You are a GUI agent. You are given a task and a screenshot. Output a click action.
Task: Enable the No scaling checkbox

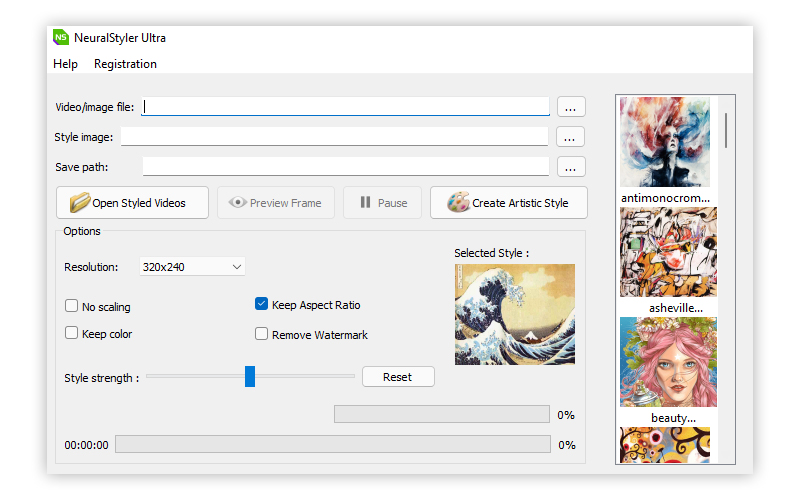point(71,306)
